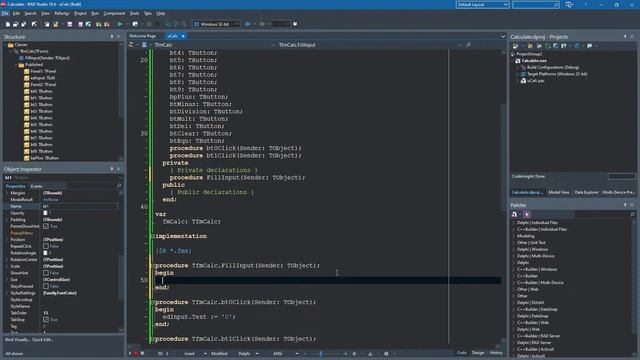Switch to the Data Explorer tab
The image size is (640, 360).
[587, 192]
